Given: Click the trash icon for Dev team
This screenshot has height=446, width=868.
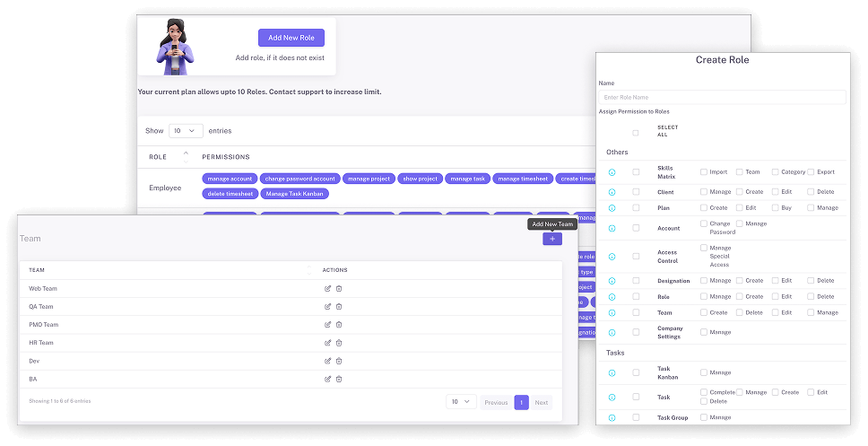Looking at the screenshot, I should (339, 361).
